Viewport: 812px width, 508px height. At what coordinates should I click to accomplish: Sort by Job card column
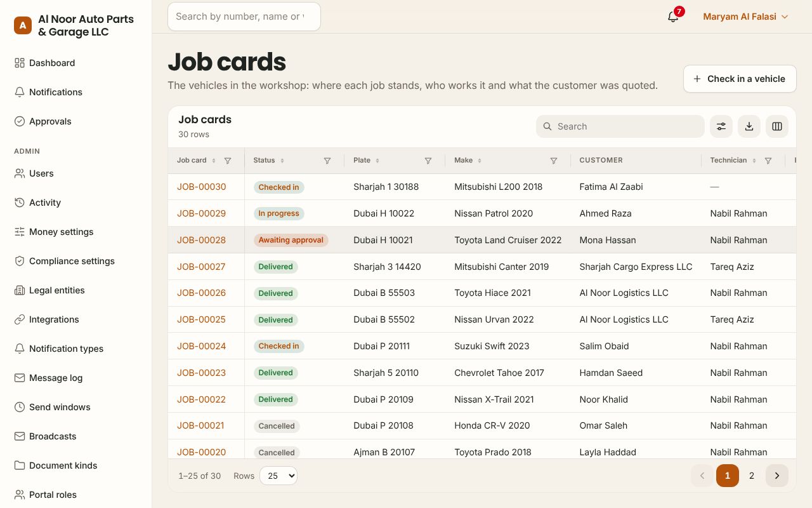pos(196,160)
